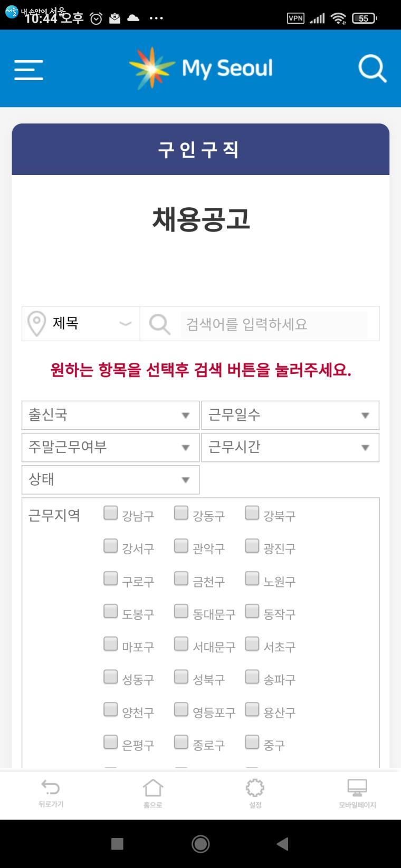The image size is (401, 868).
Task: Open the 제목 search type selector
Action: point(81,323)
